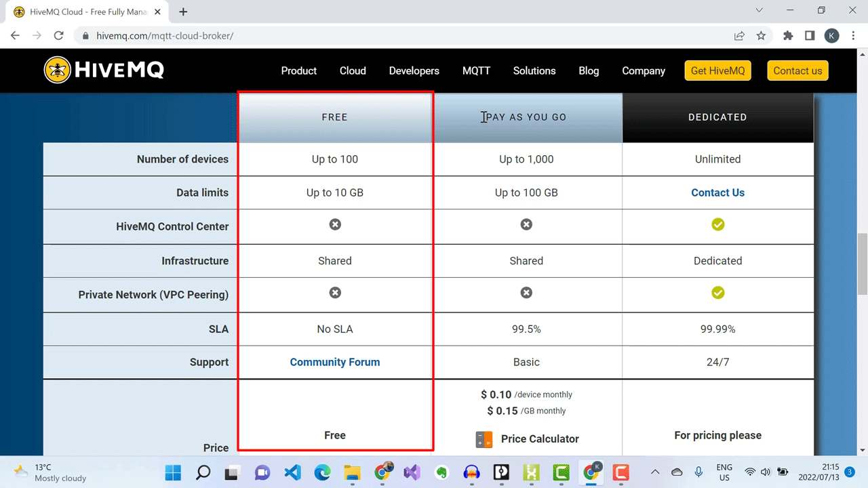
Task: Click the 'No SLA' cell
Action: [x=335, y=329]
